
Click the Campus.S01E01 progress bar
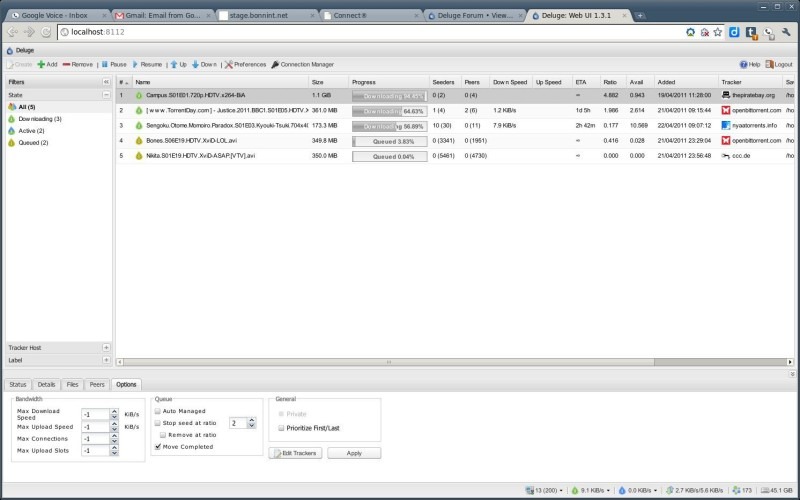point(389,96)
